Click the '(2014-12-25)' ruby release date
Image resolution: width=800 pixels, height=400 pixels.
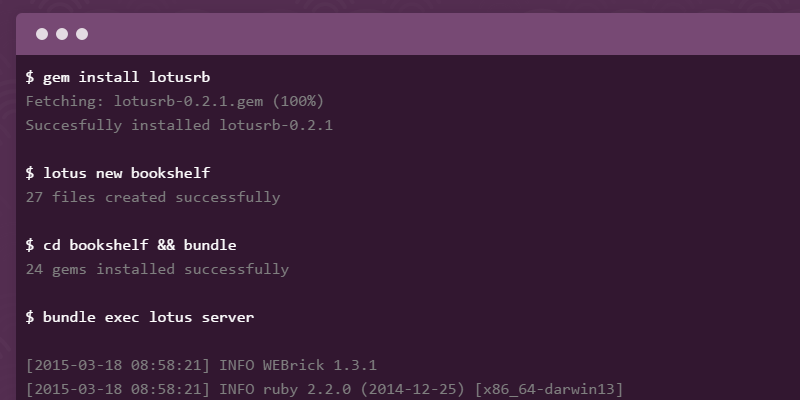click(x=412, y=389)
